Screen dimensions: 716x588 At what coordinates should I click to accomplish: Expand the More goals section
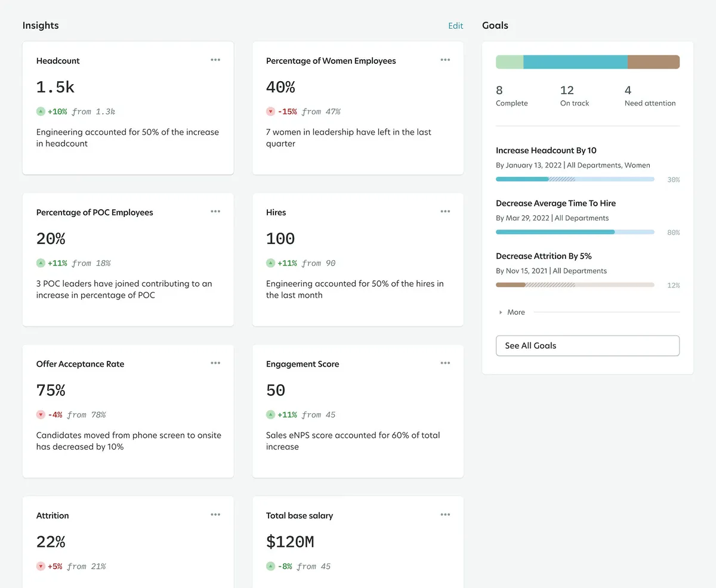tap(512, 312)
